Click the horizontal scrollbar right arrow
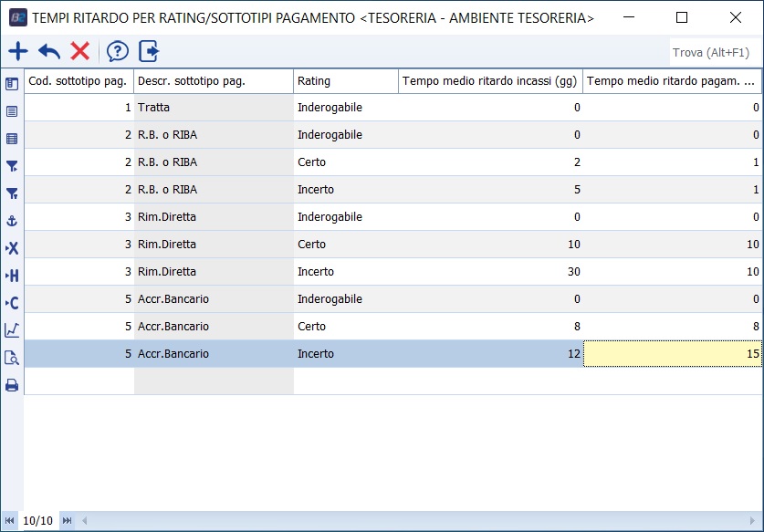This screenshot has width=764, height=532. click(753, 520)
